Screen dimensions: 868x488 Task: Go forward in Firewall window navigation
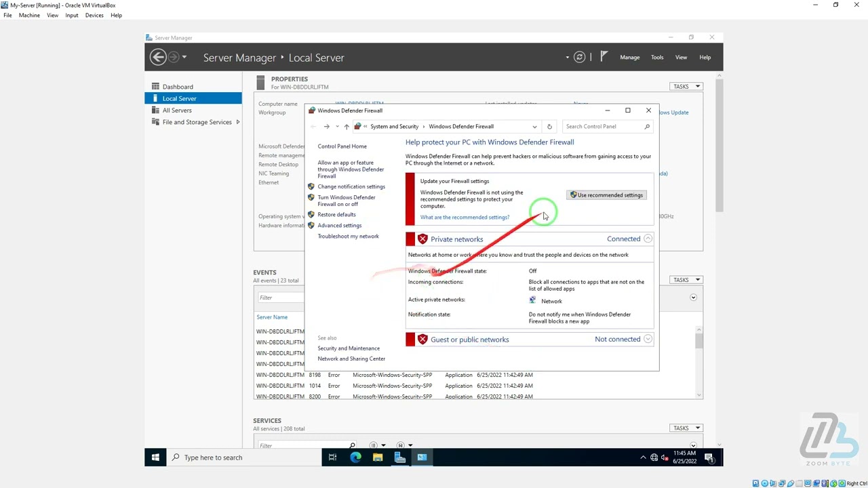326,127
